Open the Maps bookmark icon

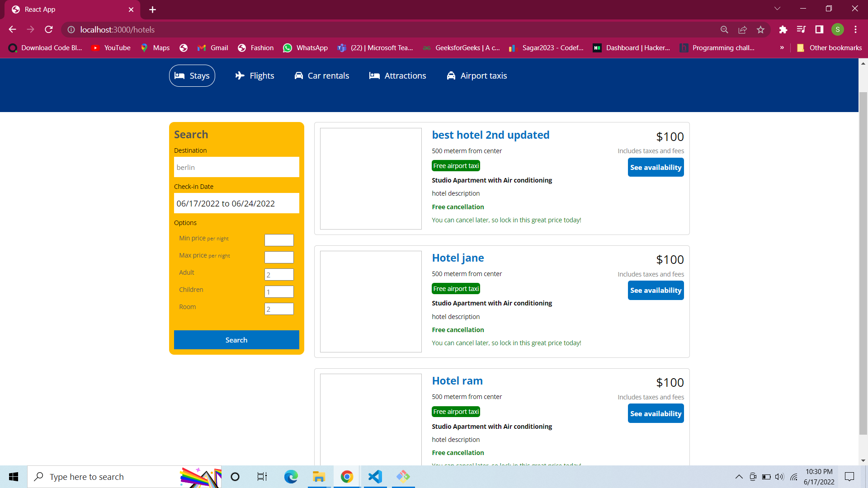(x=145, y=47)
